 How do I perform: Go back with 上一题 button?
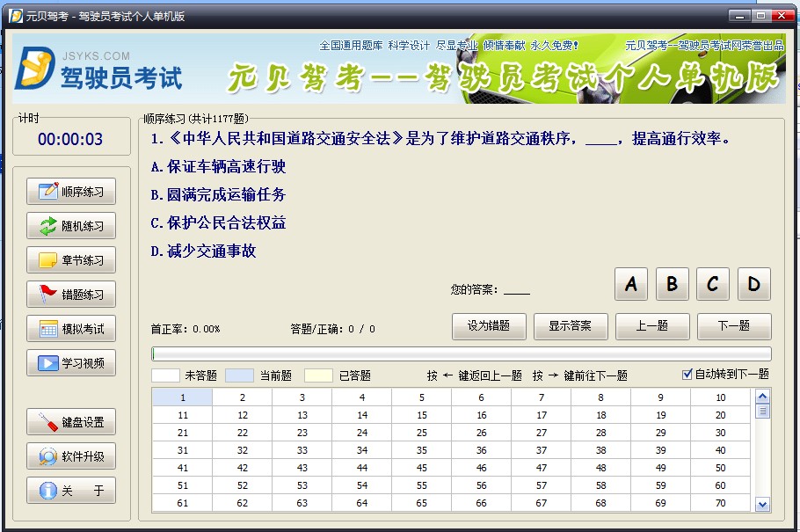tap(652, 326)
